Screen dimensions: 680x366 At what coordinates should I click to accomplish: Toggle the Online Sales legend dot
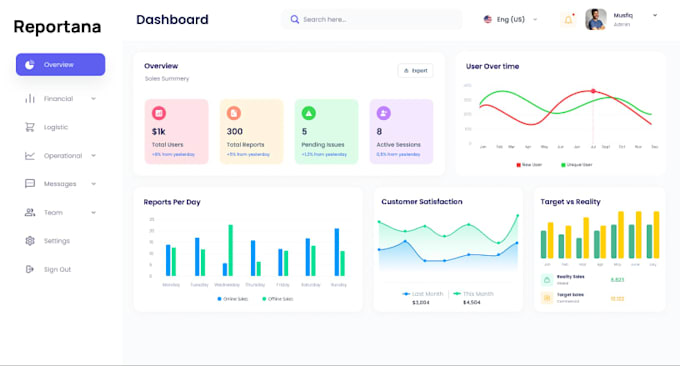point(219,299)
